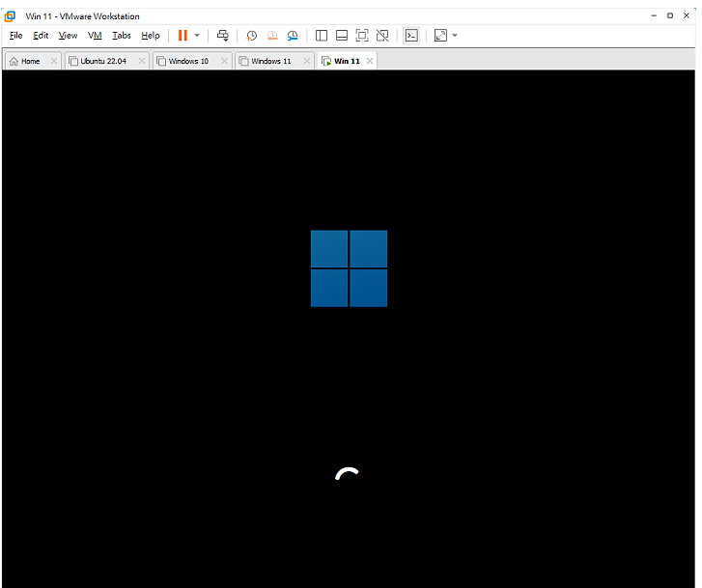This screenshot has height=588, width=702.
Task: Close the Windows 10 tab
Action: [x=224, y=61]
